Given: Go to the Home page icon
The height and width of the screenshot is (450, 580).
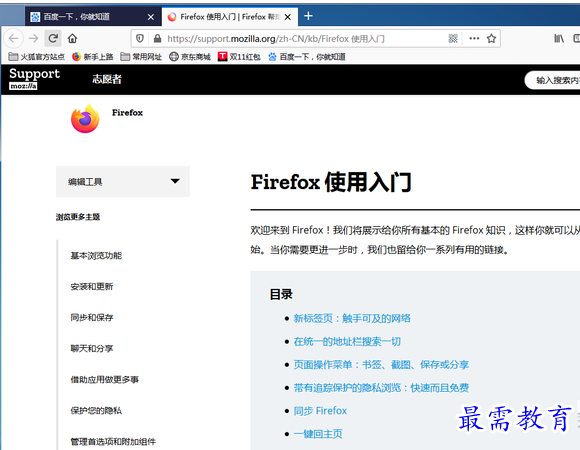Looking at the screenshot, I should click(72, 38).
